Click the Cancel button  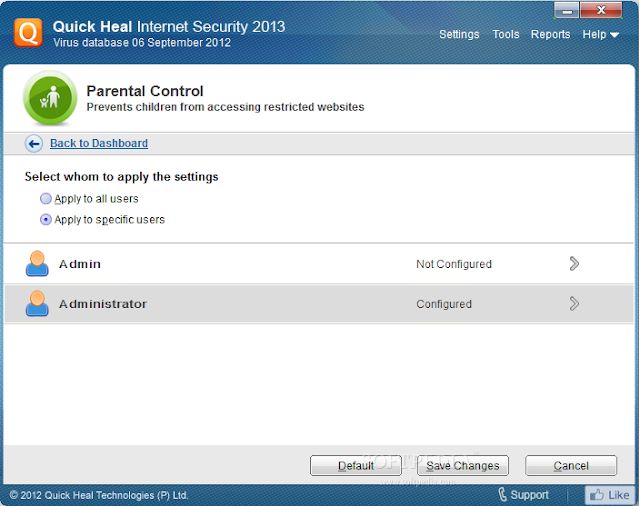571,466
